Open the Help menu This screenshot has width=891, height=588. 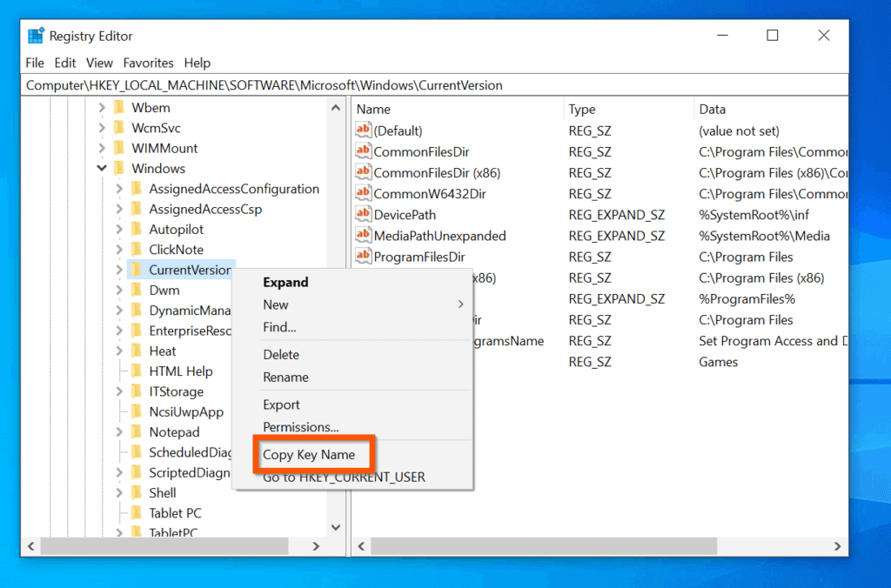198,63
